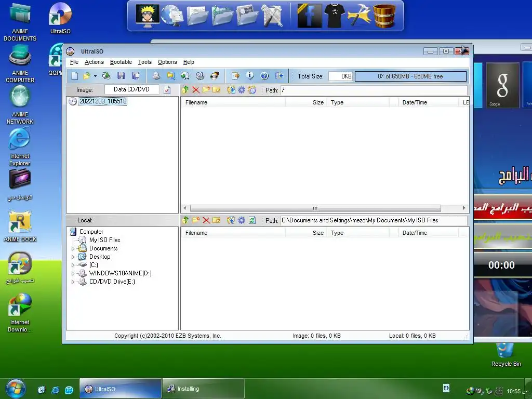Image resolution: width=532 pixels, height=399 pixels.
Task: Click the Open folder toolbar icon
Action: [87, 76]
